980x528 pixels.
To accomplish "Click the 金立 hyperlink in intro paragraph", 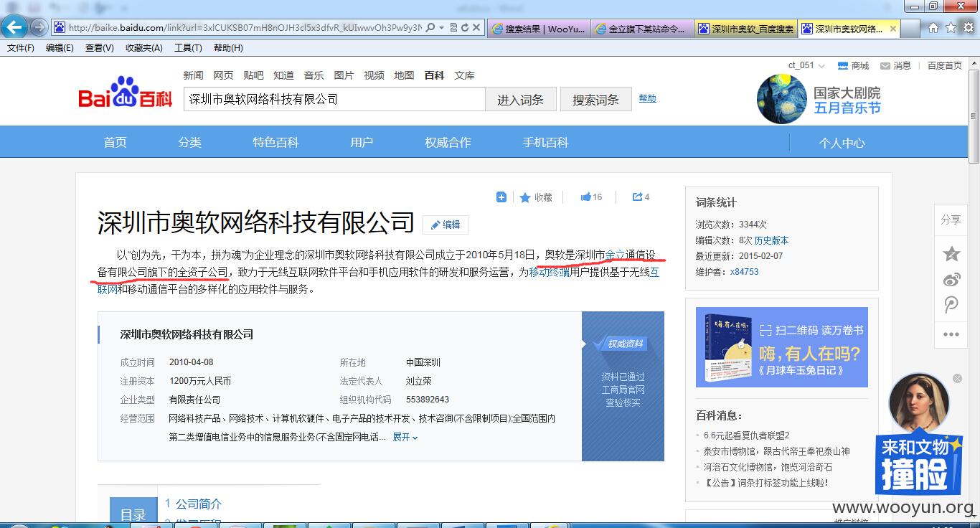I will (615, 255).
